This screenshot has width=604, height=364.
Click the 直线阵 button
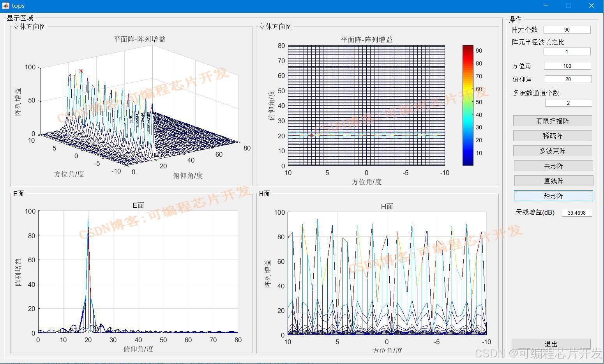coord(554,181)
